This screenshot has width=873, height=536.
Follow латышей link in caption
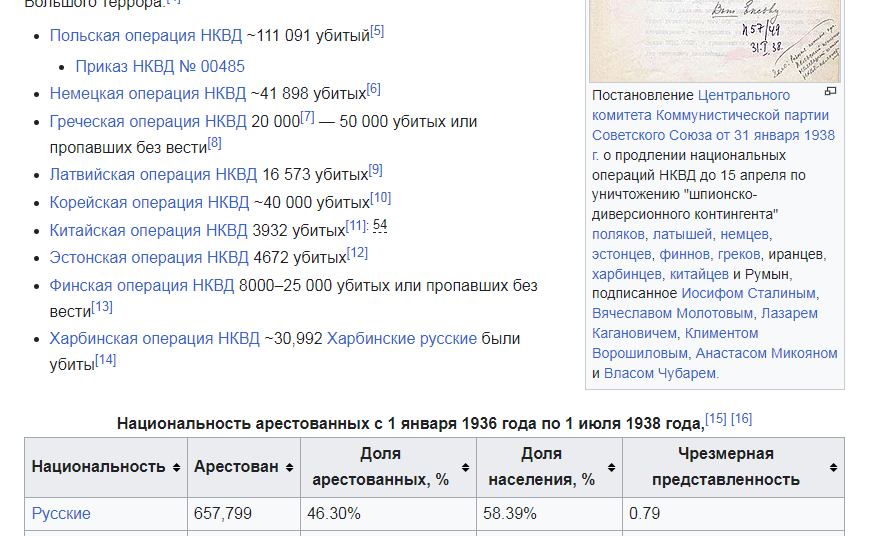(683, 234)
